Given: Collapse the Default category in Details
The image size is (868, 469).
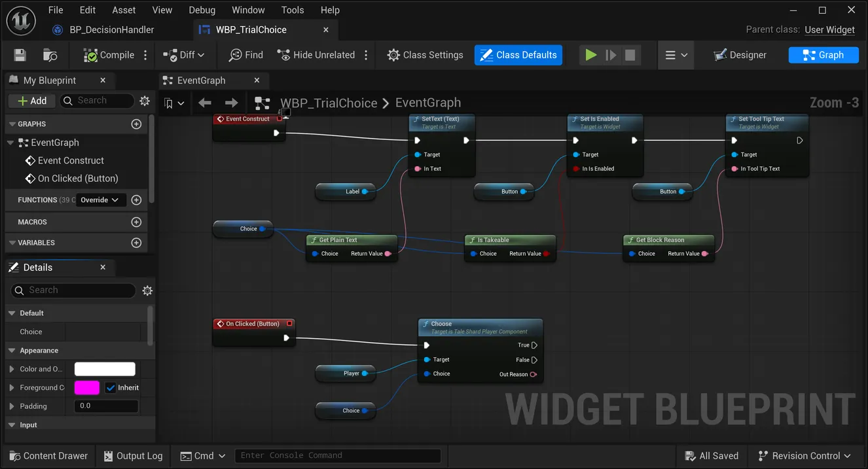Looking at the screenshot, I should click(x=12, y=313).
